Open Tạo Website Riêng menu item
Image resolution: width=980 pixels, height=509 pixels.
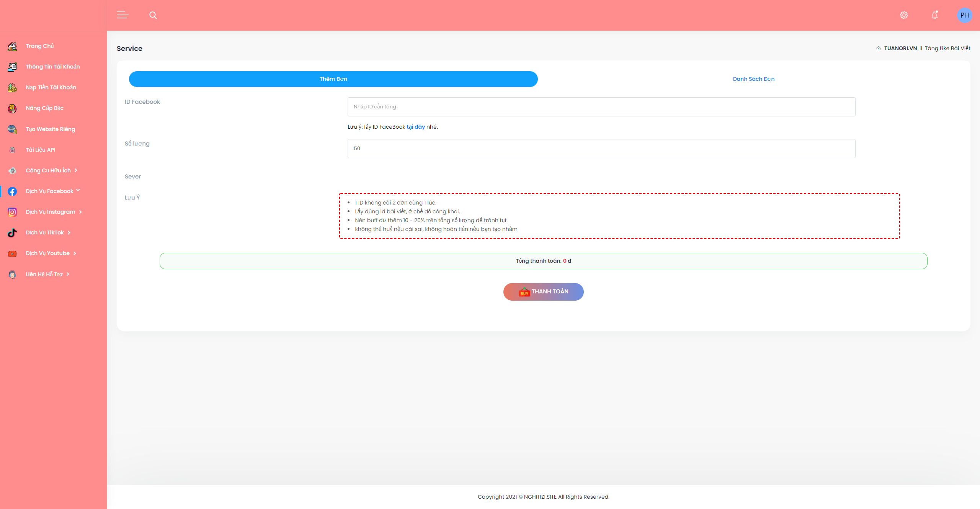[x=51, y=129]
